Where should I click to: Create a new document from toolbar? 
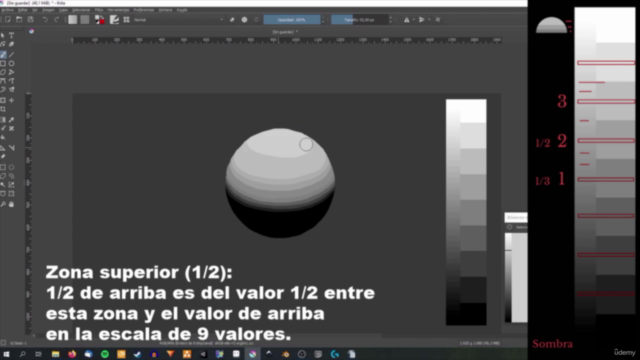pyautogui.click(x=8, y=20)
